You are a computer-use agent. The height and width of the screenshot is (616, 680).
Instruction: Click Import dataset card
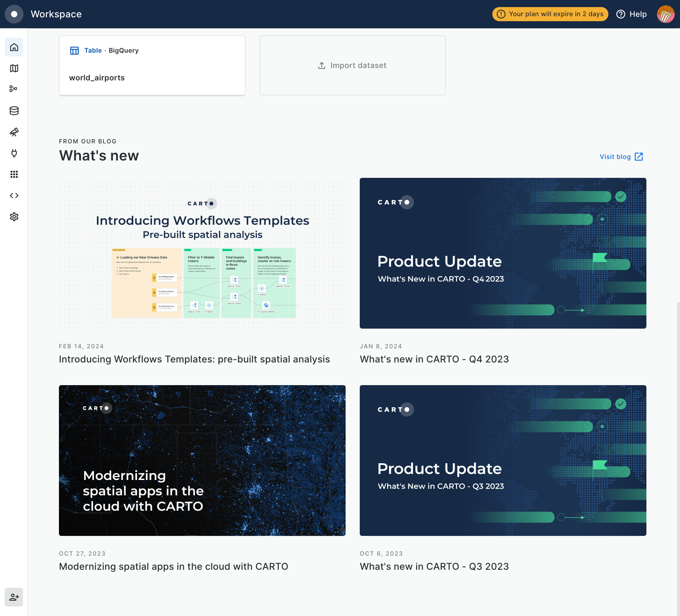[x=352, y=65]
